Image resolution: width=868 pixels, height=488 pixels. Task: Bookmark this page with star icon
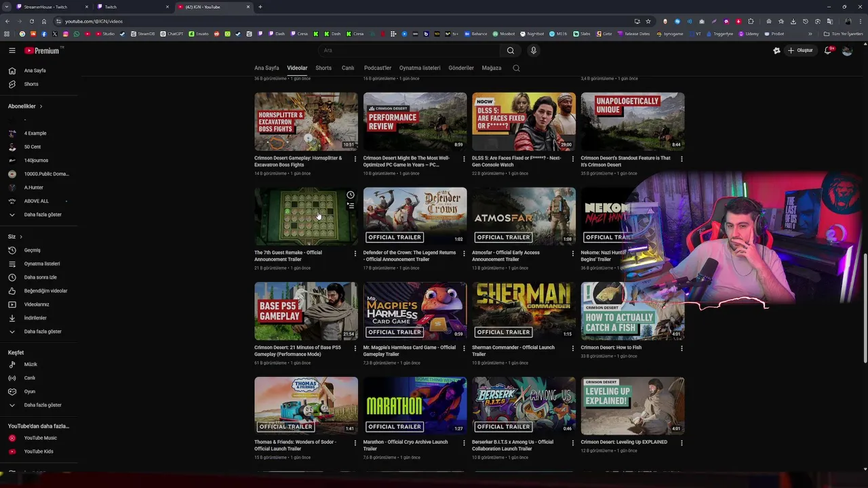tap(648, 21)
